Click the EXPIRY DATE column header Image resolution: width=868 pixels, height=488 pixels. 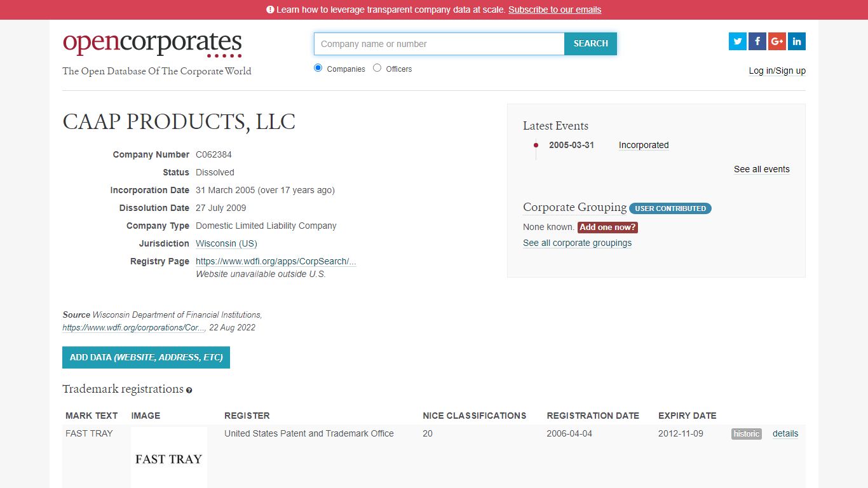click(688, 416)
